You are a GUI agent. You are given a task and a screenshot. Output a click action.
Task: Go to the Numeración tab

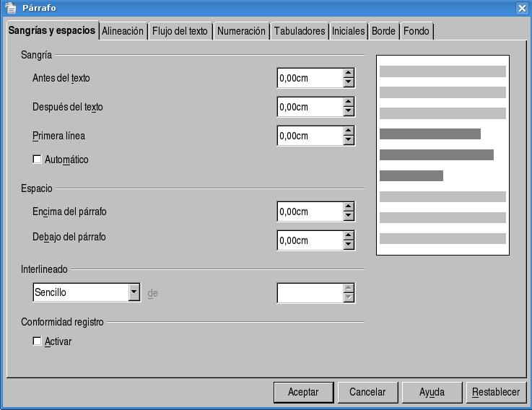(242, 31)
